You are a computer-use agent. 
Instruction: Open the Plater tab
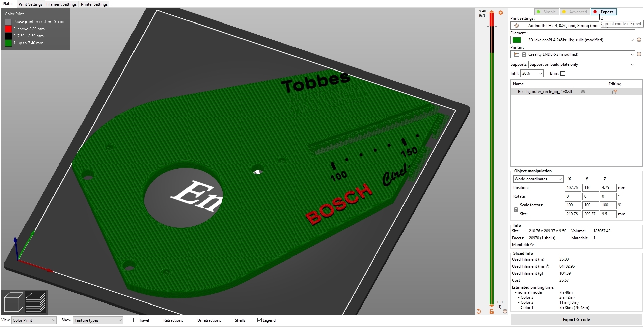point(8,4)
